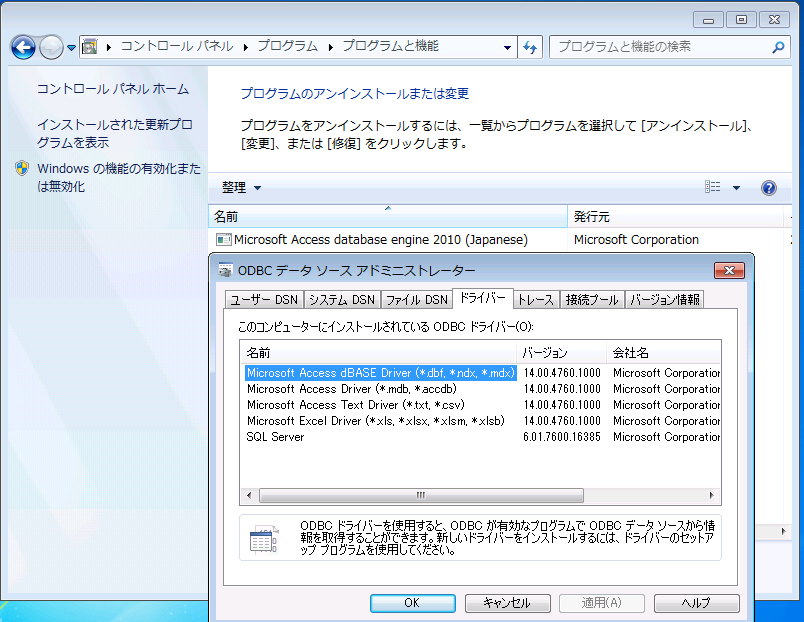Click the ヘルプ button
The height and width of the screenshot is (622, 804).
click(697, 603)
